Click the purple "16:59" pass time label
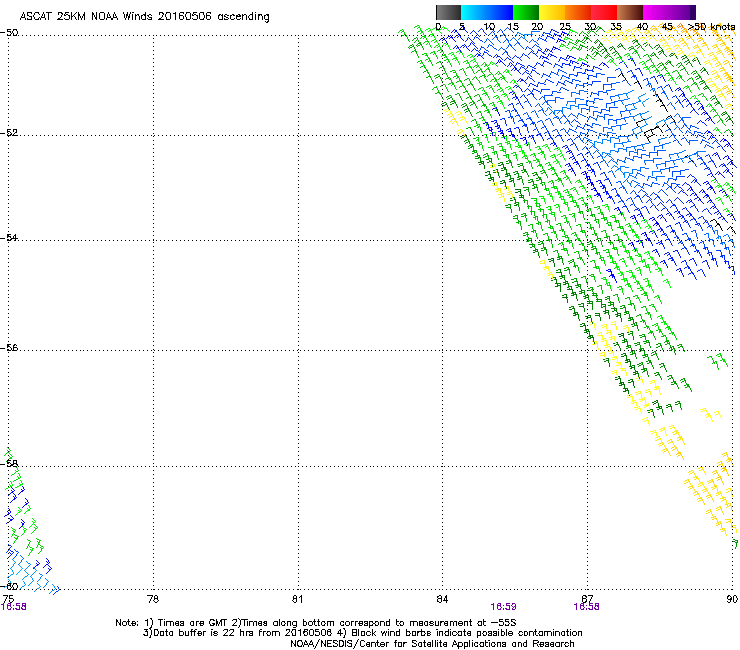The width and height of the screenshot is (740, 650). tap(503, 607)
